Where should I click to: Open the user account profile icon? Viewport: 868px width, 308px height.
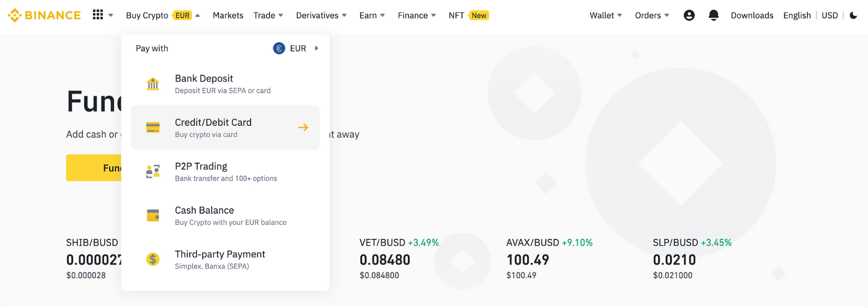point(689,15)
